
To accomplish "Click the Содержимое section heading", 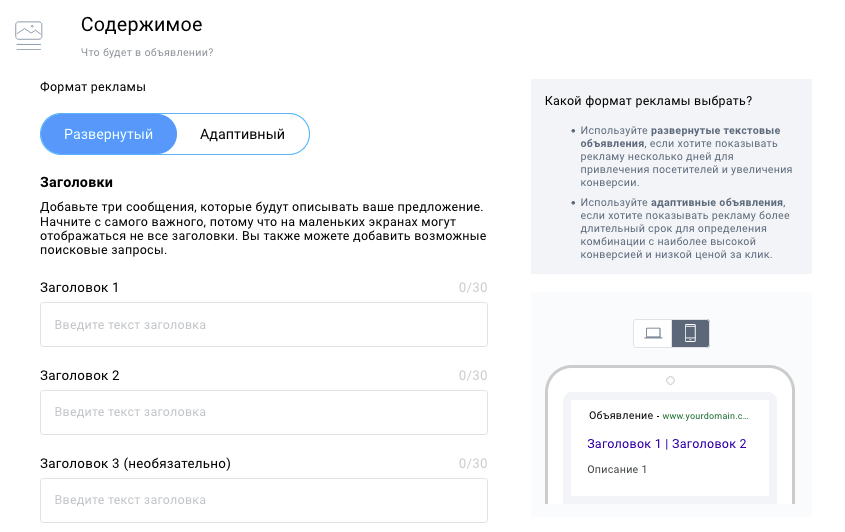I will [142, 25].
